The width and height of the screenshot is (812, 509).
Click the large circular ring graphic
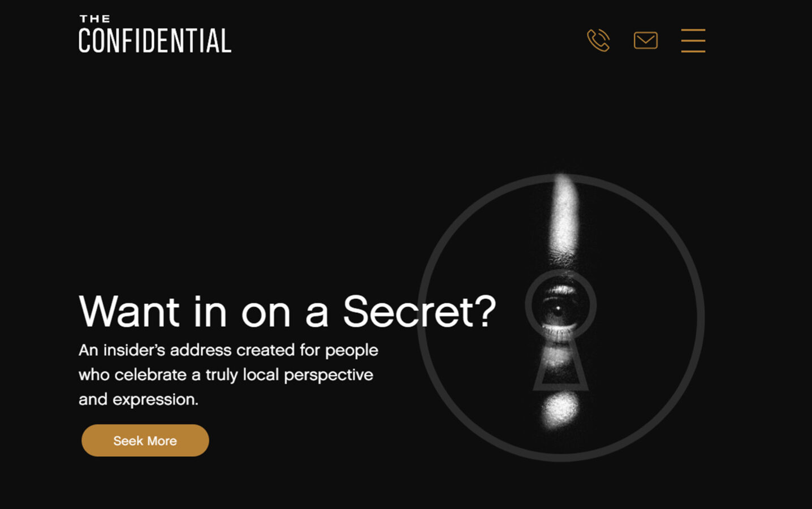click(561, 317)
